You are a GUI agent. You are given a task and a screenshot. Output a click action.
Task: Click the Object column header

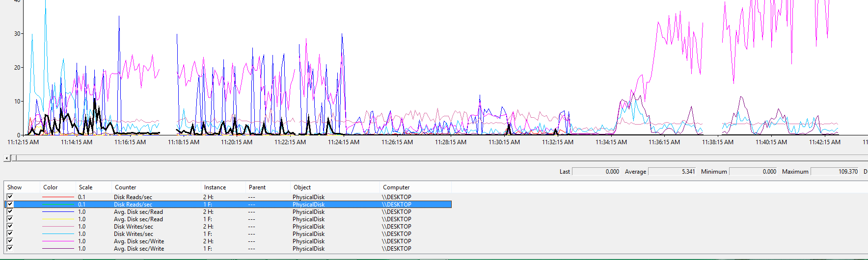(x=302, y=187)
